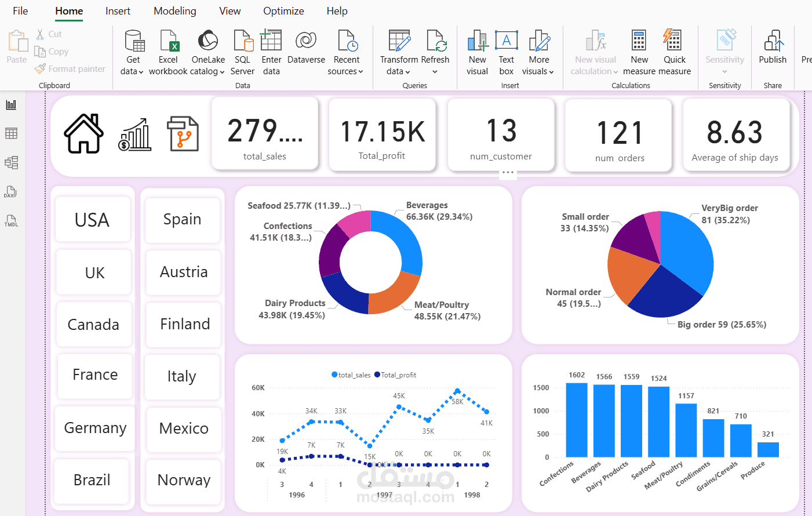The height and width of the screenshot is (516, 812).
Task: Filter by Canada slicer button
Action: pos(94,324)
